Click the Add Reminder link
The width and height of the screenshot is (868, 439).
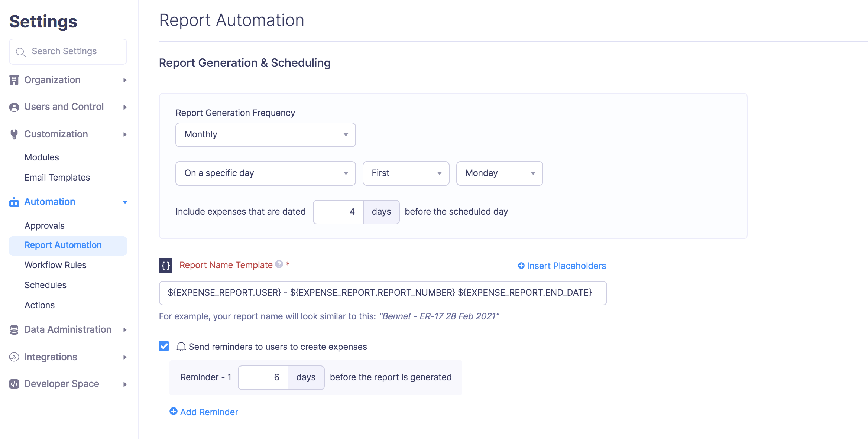[204, 412]
